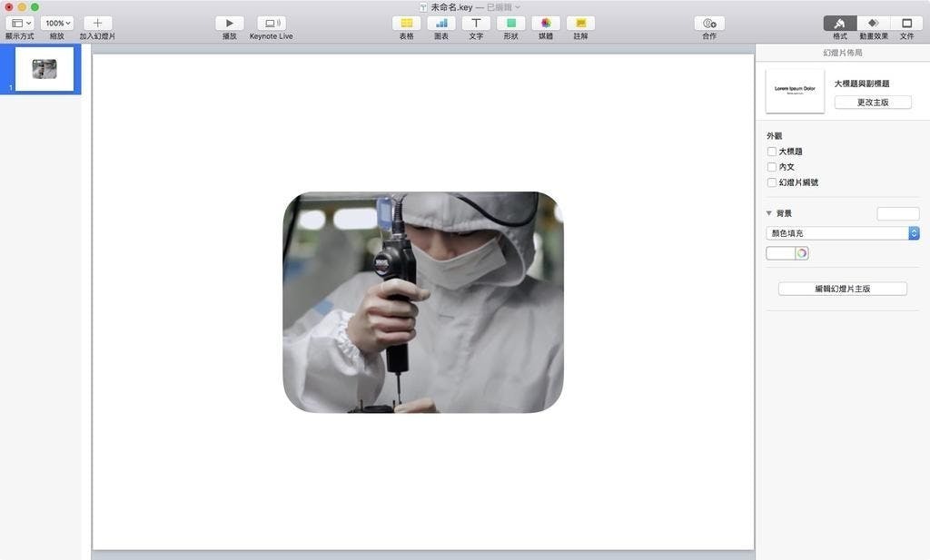Collapse the 背景 section triangle
The image size is (930, 560).
(768, 213)
